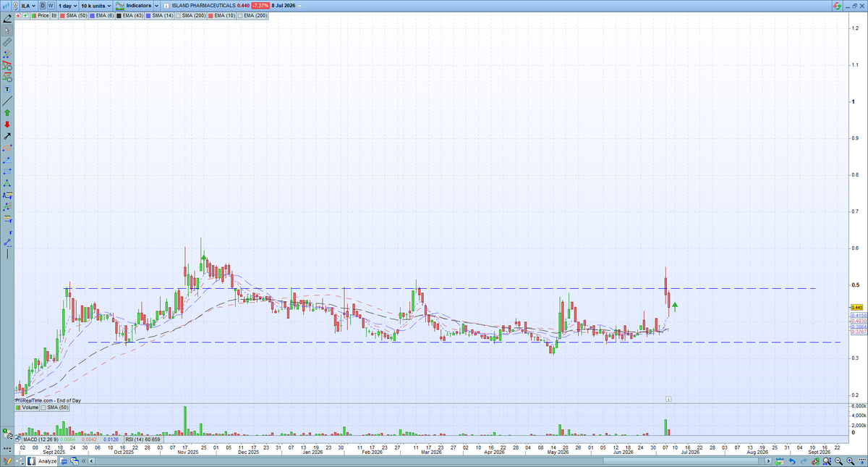Select the ruler measure tool

[x=7, y=42]
